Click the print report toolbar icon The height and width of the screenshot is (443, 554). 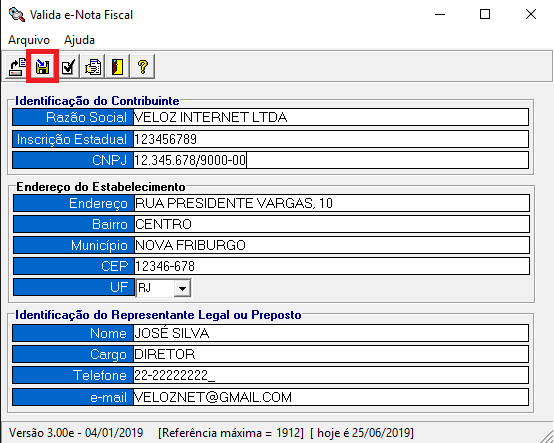point(93,66)
